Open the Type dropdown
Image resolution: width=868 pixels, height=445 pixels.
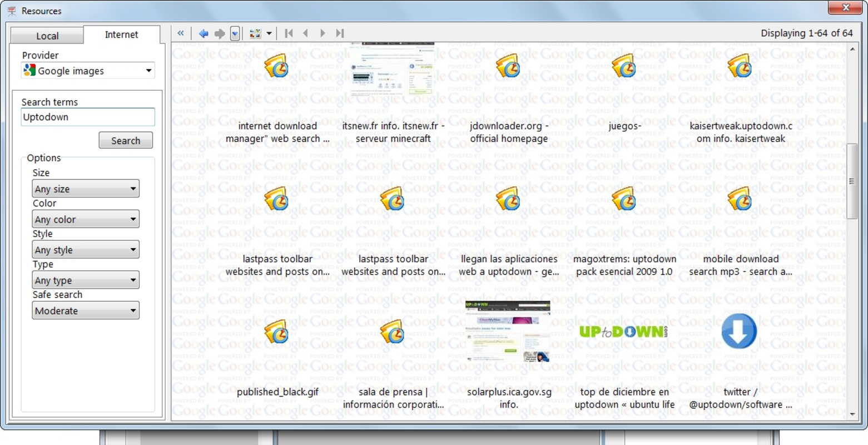point(86,280)
